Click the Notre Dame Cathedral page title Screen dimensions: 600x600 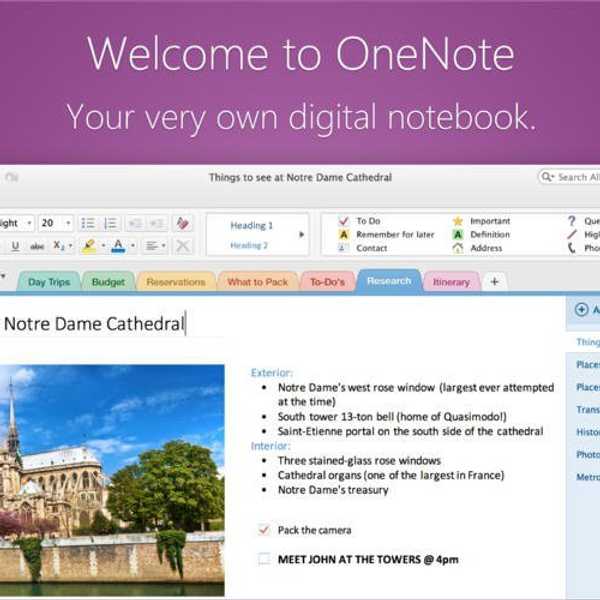point(94,324)
